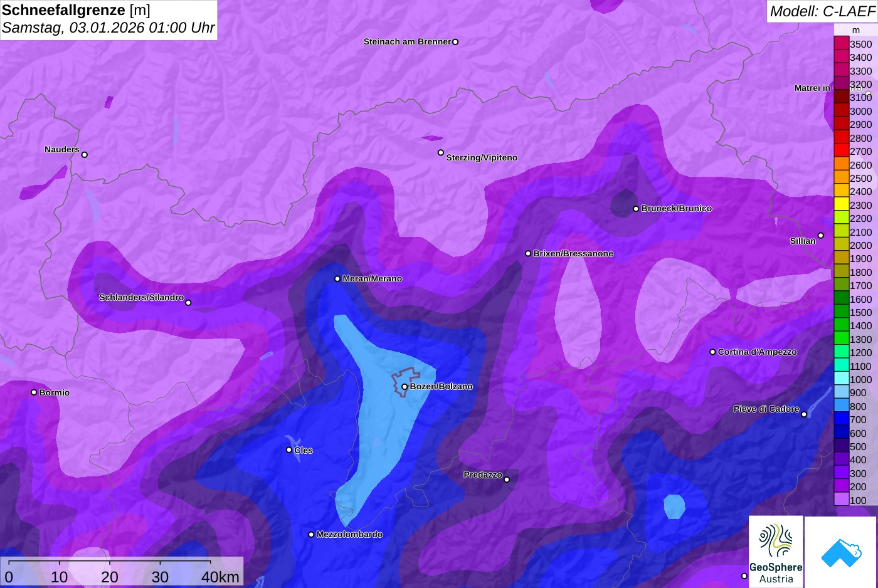Image resolution: width=878 pixels, height=588 pixels.
Task: Click the GeoSphere Austria logo
Action: 776,552
